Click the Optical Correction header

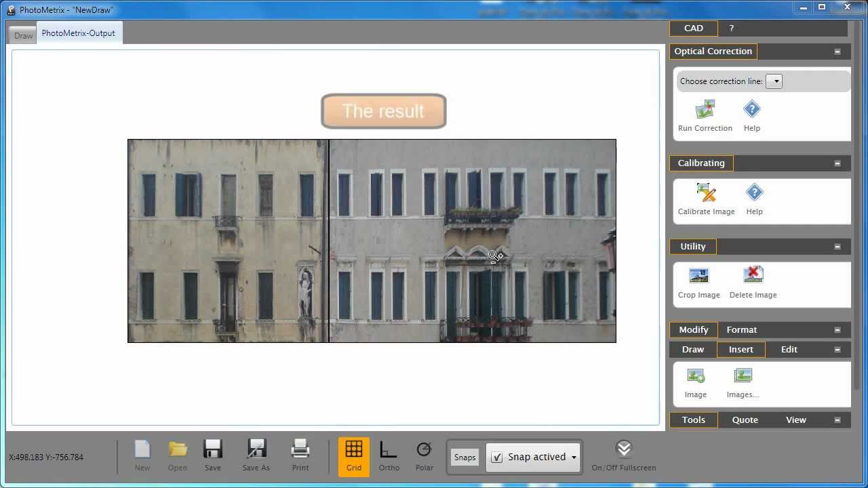[x=713, y=52]
